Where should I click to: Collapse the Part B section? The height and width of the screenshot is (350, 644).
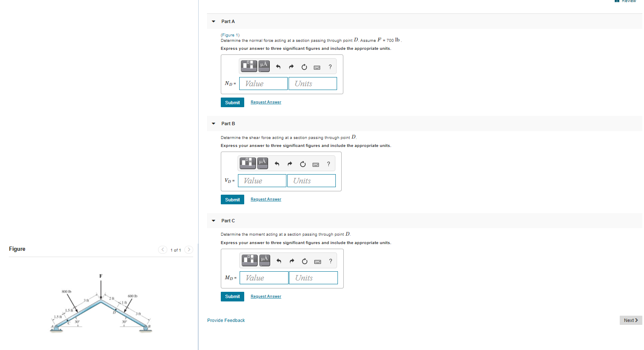pos(214,124)
